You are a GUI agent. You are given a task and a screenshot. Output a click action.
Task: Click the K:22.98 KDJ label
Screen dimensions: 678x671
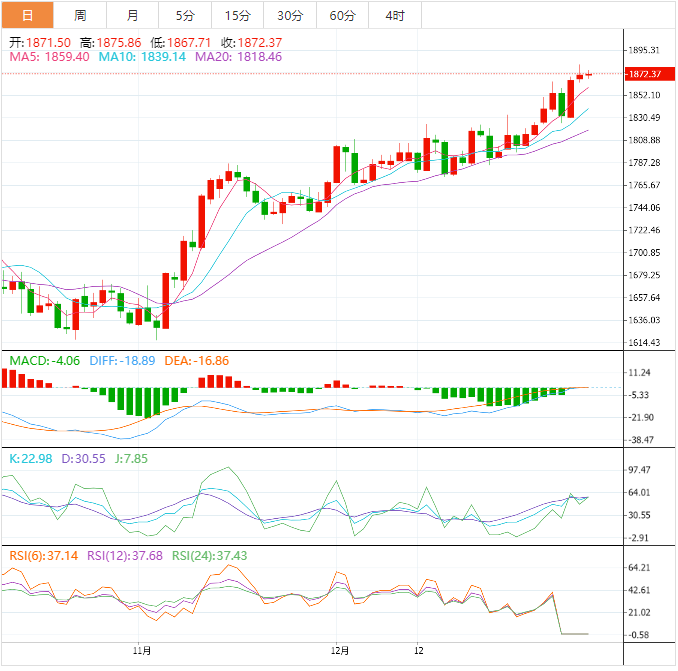32,456
